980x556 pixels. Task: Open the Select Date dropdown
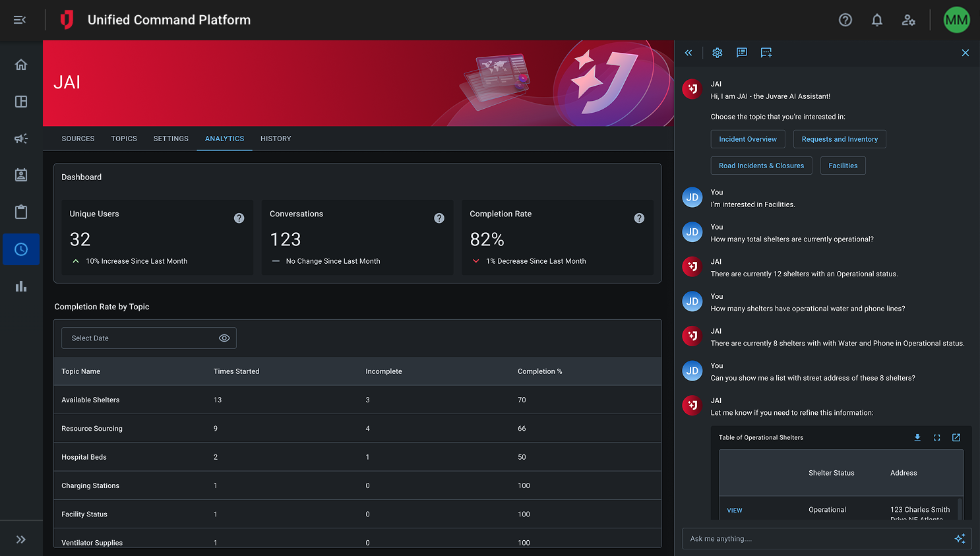138,338
